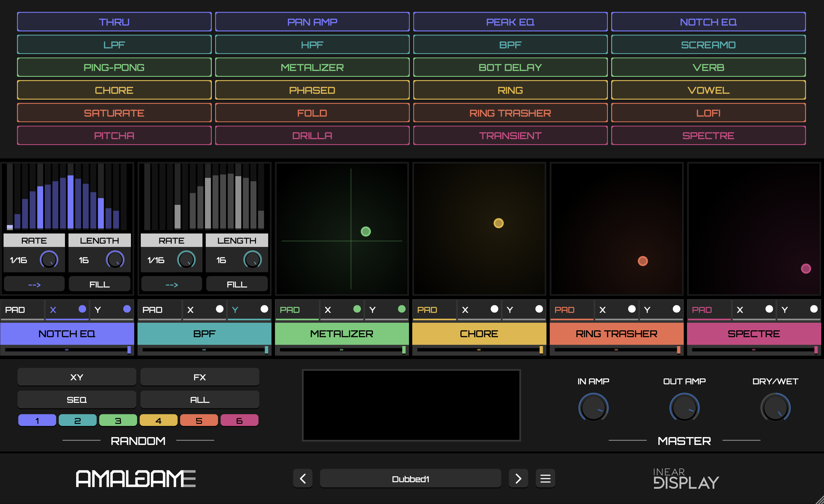Screen dimensions: 824x504
Task: Open the hamburger preset menu
Action: 545,479
